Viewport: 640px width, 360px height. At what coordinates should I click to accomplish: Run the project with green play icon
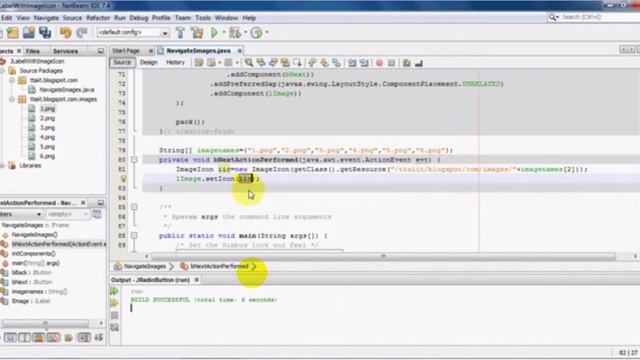coord(214,32)
